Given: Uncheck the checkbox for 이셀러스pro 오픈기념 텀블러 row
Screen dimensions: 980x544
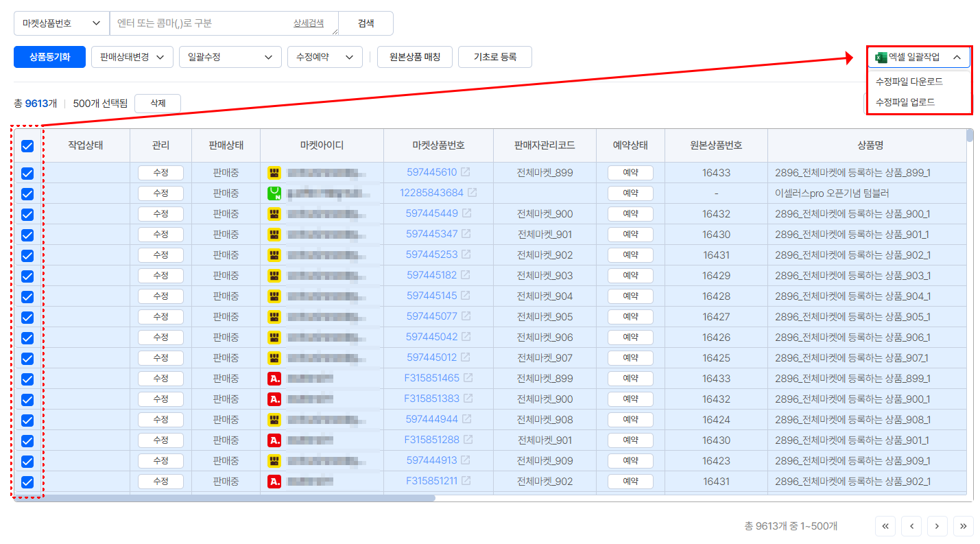Looking at the screenshot, I should tap(27, 193).
